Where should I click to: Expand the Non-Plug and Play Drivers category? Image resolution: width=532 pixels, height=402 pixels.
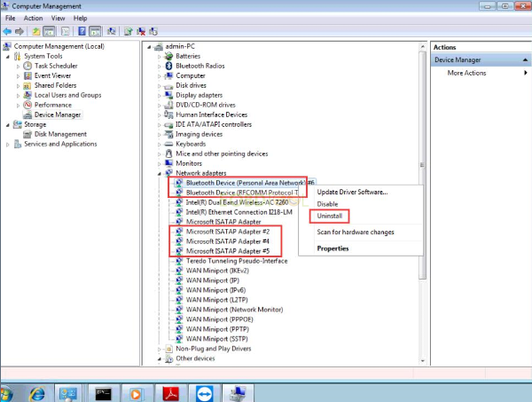pos(160,350)
